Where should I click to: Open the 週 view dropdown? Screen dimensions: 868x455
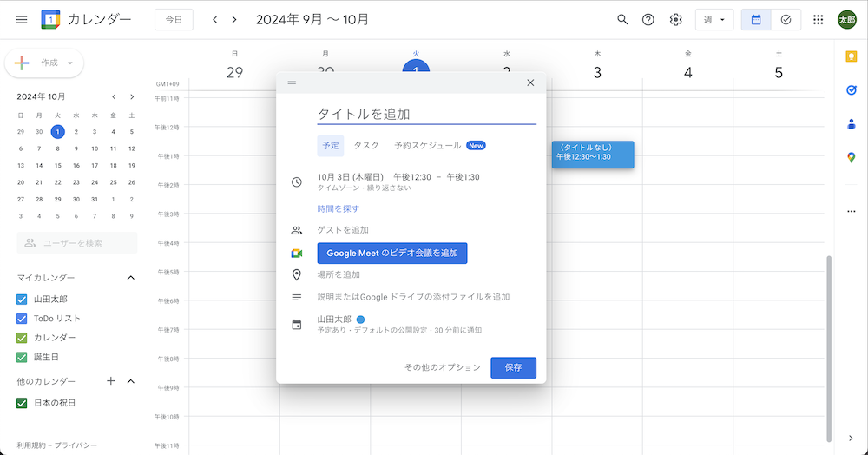tap(713, 19)
